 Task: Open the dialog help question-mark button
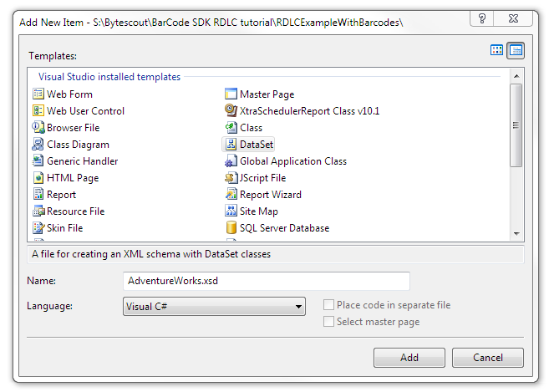pyautogui.click(x=482, y=18)
